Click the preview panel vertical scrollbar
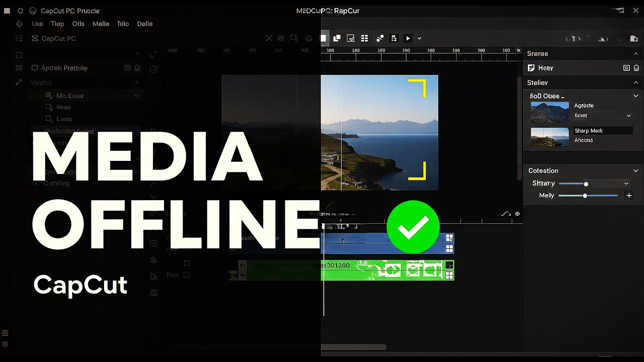644x362 pixels. point(519,128)
